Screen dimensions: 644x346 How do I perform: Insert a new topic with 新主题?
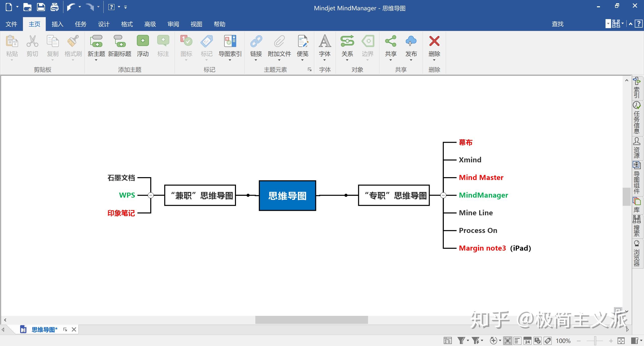(96, 47)
